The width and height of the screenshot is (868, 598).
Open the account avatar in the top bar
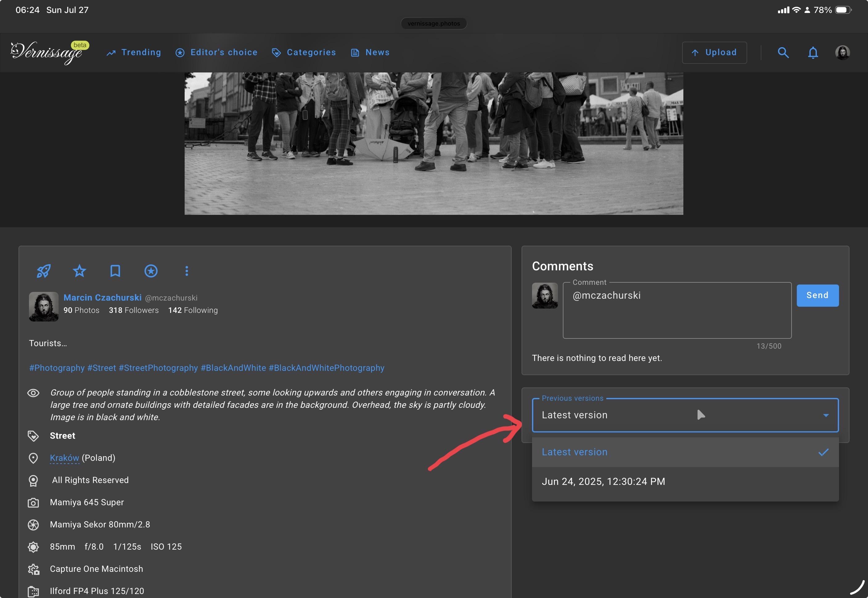[842, 52]
